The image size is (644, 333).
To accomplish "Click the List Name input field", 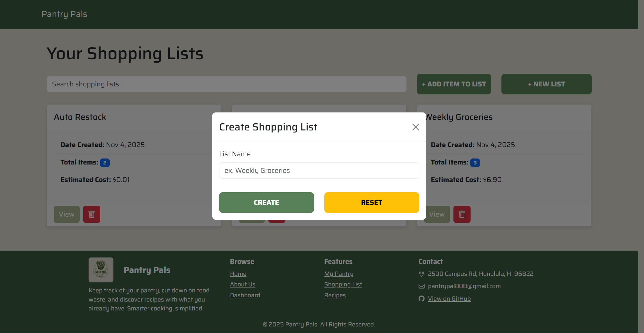I will (x=319, y=170).
